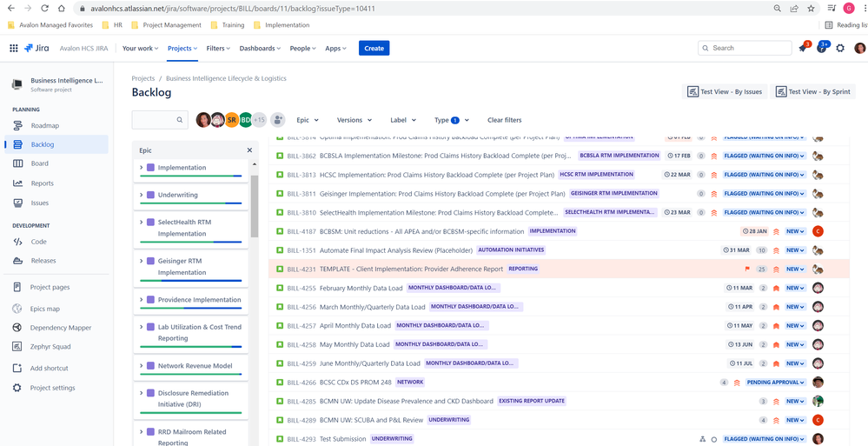Click the Jira logo
Image resolution: width=868 pixels, height=446 pixels.
pyautogui.click(x=37, y=48)
